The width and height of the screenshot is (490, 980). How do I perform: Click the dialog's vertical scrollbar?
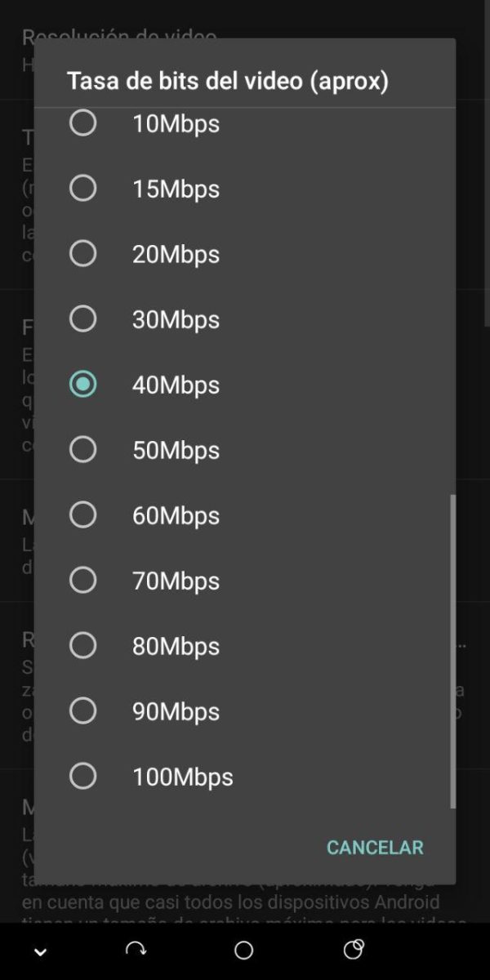pyautogui.click(x=452, y=651)
